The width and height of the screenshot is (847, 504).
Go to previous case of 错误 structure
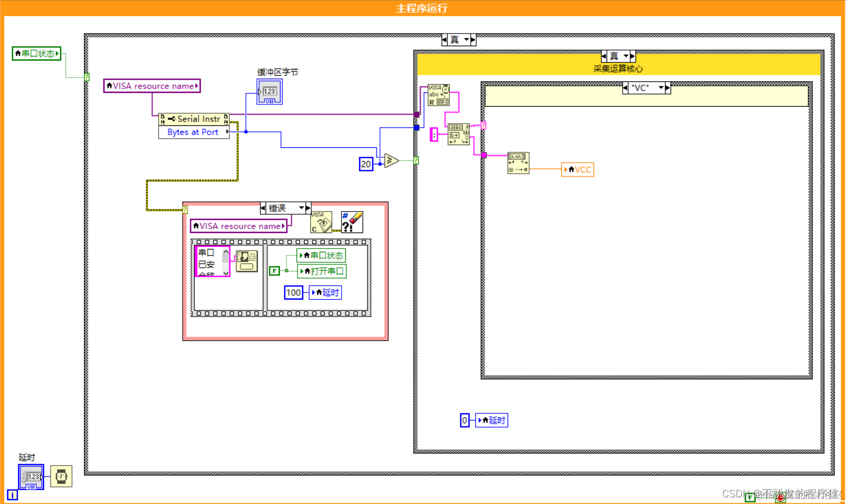click(263, 208)
